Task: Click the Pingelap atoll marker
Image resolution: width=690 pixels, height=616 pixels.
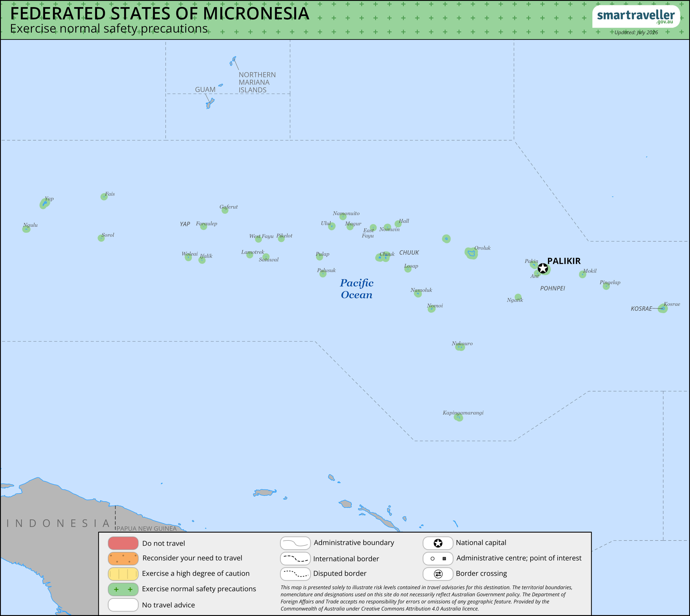Action: click(x=606, y=286)
